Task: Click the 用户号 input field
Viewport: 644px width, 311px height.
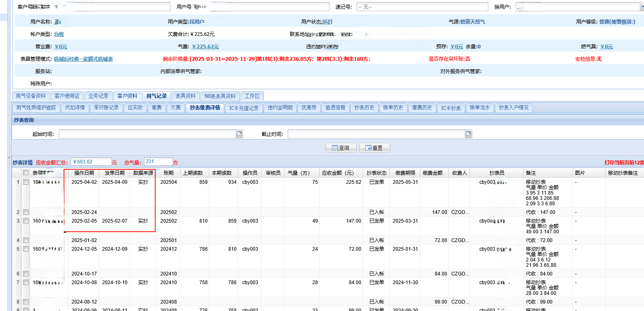Action: pyautogui.click(x=261, y=7)
